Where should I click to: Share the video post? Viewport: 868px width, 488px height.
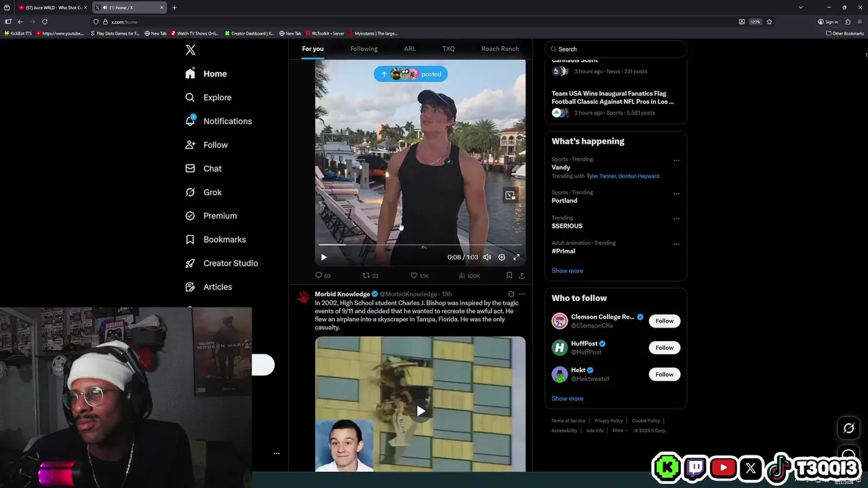521,276
